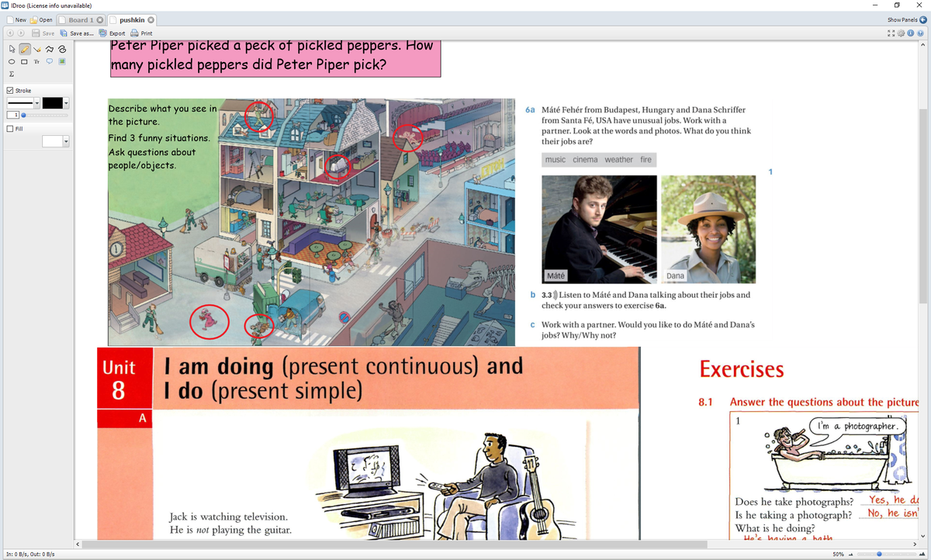Click the blue help question icon
931x560 pixels.
[x=921, y=33]
